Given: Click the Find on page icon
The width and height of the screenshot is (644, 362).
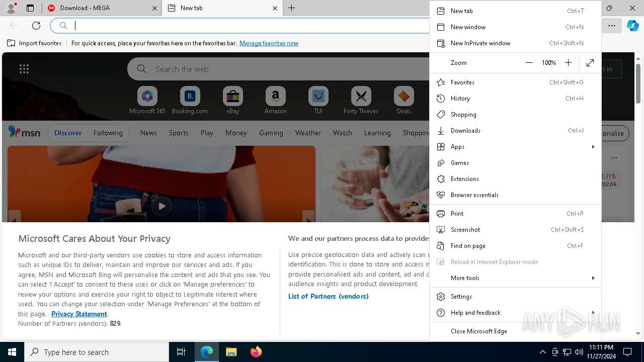Looking at the screenshot, I should pos(441,246).
